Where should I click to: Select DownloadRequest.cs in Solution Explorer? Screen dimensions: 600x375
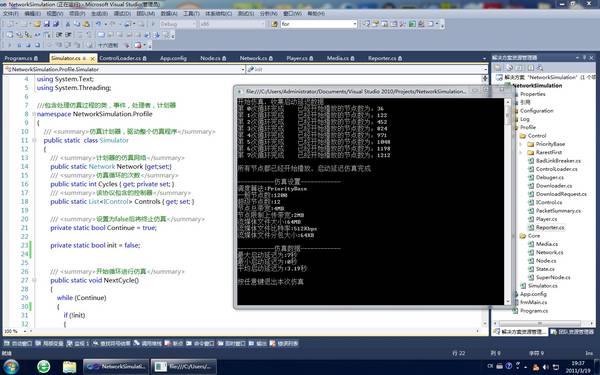tap(561, 194)
